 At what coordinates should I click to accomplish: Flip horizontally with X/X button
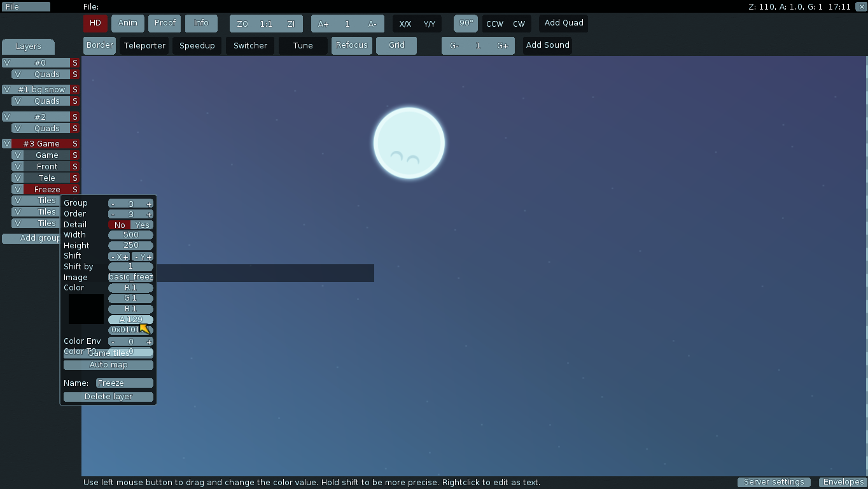[405, 24]
